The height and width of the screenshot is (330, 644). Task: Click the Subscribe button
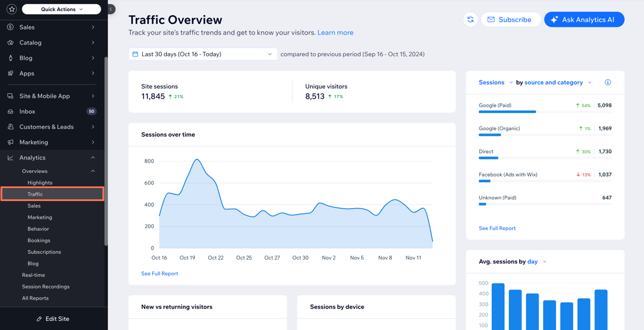pos(510,19)
